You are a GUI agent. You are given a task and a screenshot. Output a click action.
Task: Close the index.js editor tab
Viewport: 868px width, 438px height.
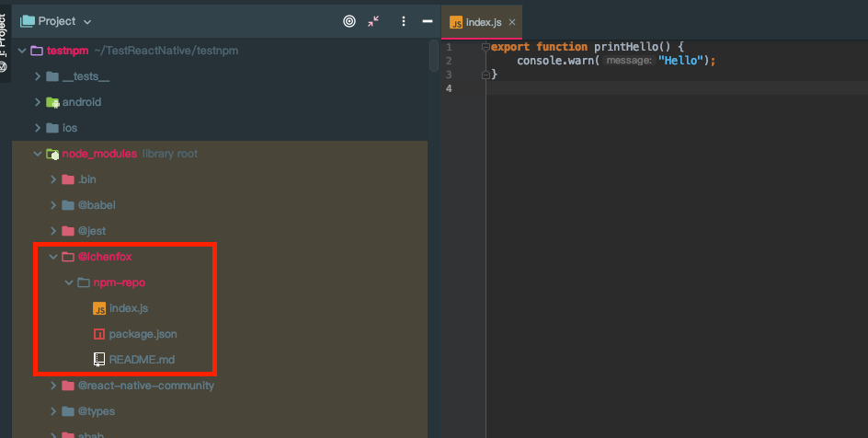click(x=512, y=22)
